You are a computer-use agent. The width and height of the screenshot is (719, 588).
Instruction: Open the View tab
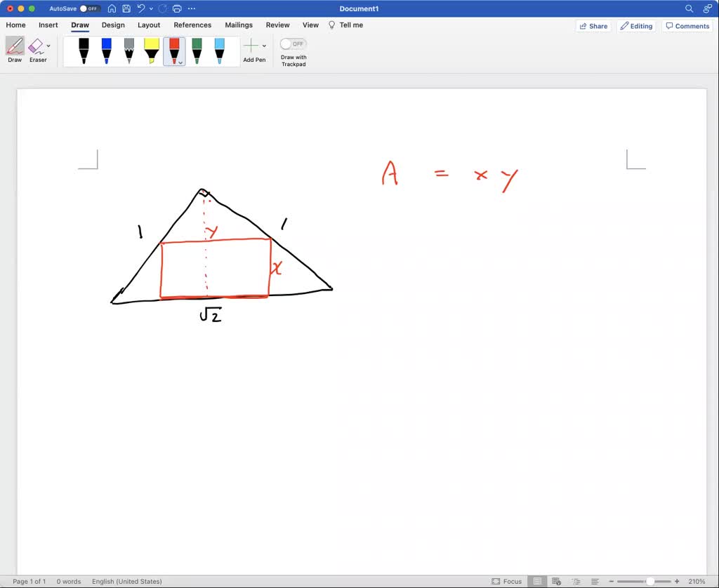pyautogui.click(x=310, y=25)
